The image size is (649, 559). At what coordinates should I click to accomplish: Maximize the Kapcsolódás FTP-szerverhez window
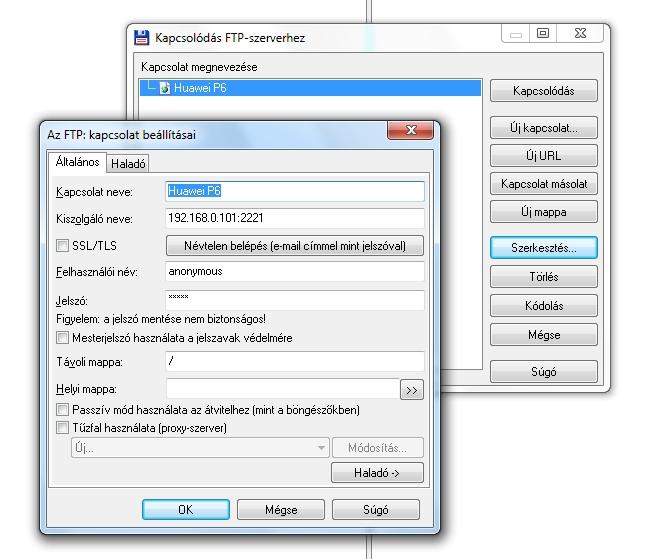(543, 33)
